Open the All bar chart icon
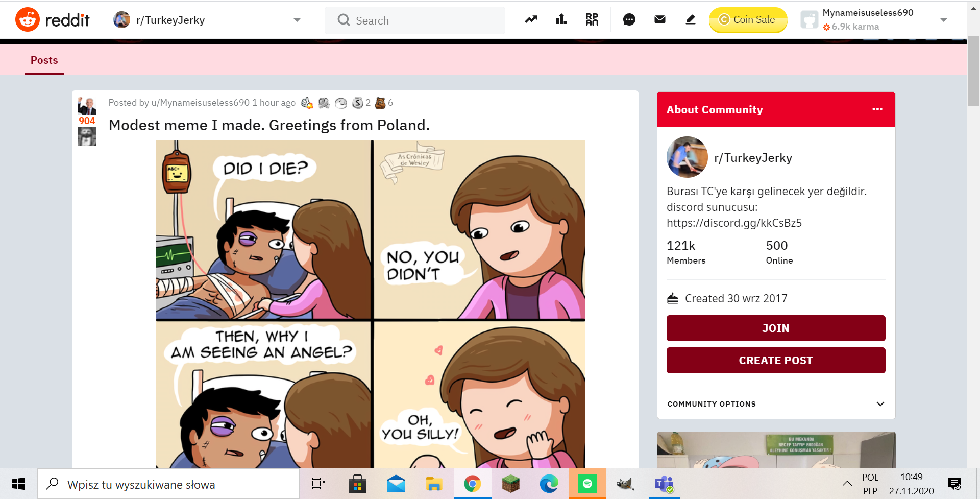This screenshot has height=499, width=980. (x=561, y=20)
